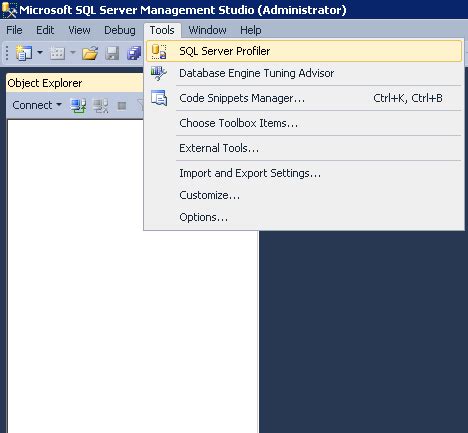Close the open Tools menu

(x=162, y=30)
